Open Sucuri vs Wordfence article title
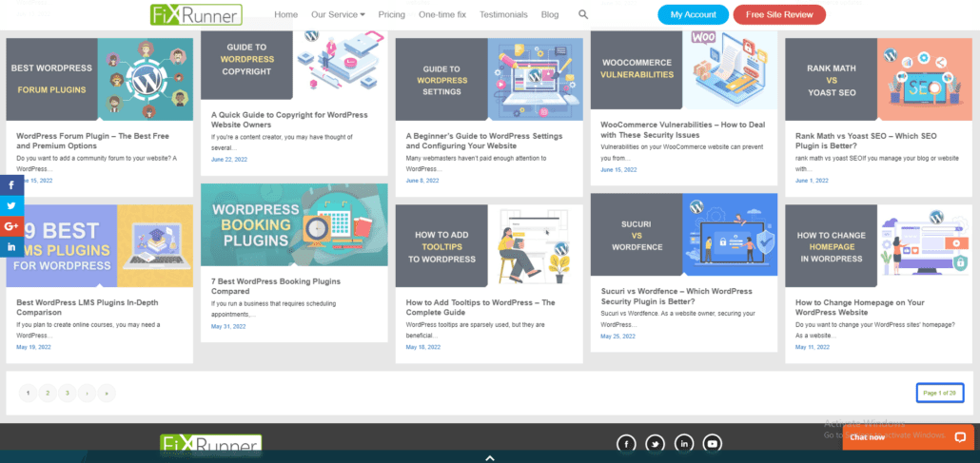This screenshot has width=980, height=463. pyautogui.click(x=676, y=297)
